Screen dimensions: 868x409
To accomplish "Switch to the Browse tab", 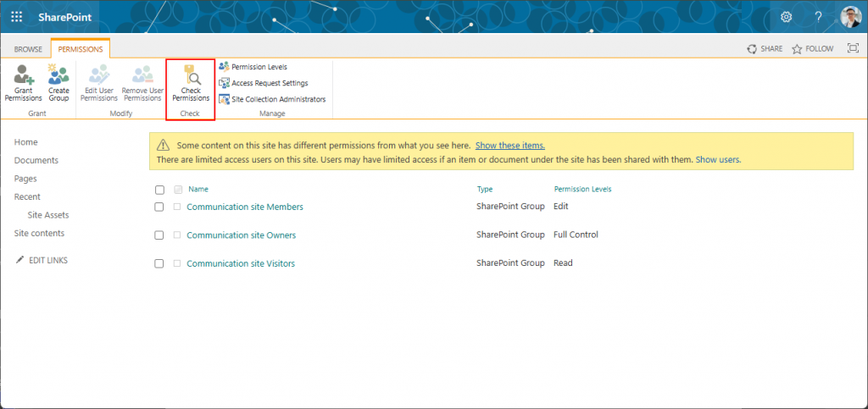I will coord(28,49).
